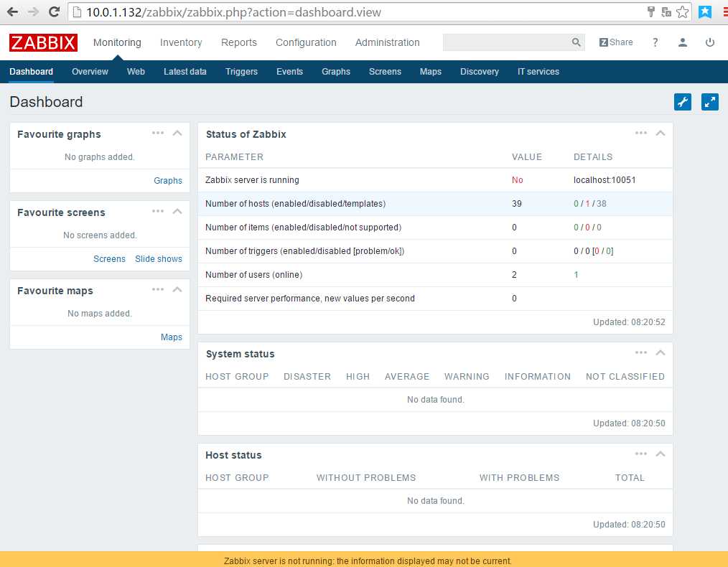The image size is (728, 567).
Task: Open the Monitoring main menu
Action: pos(117,42)
